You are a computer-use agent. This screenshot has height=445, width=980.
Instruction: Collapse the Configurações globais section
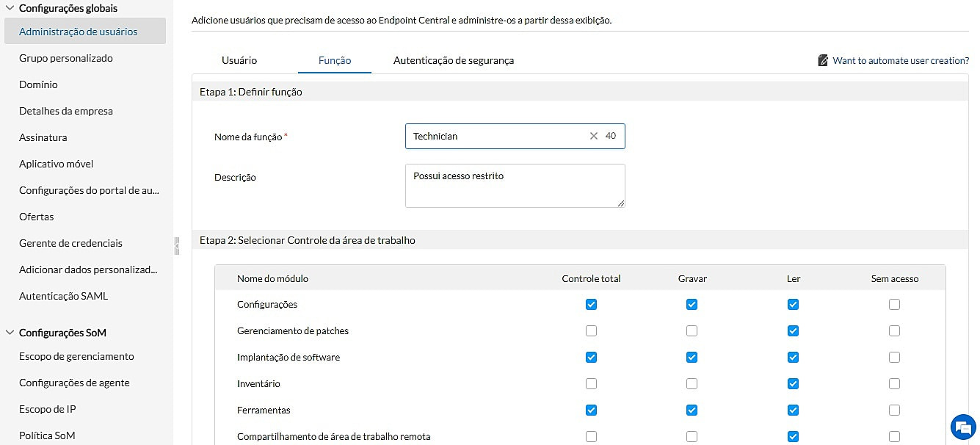[x=10, y=8]
